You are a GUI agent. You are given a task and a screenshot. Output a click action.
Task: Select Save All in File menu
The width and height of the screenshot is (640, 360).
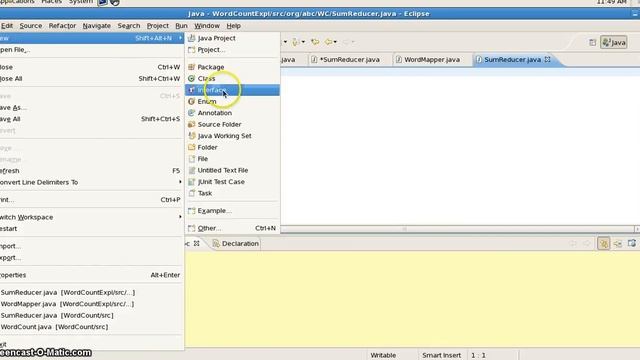click(x=91, y=119)
